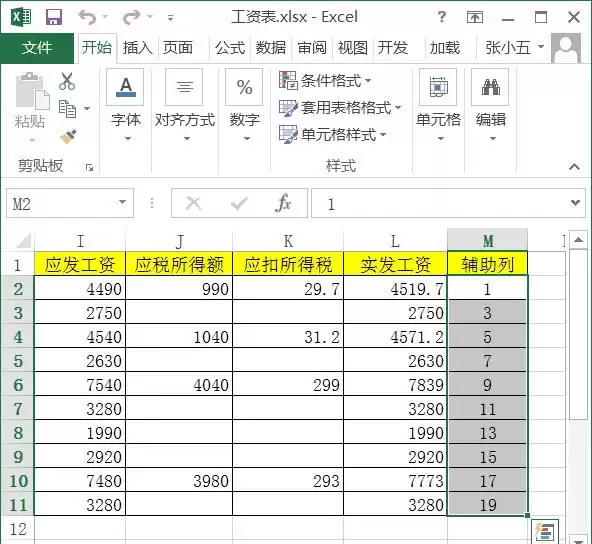Click the 单元格样式 cell styles button
The image size is (592, 544).
pos(333,134)
